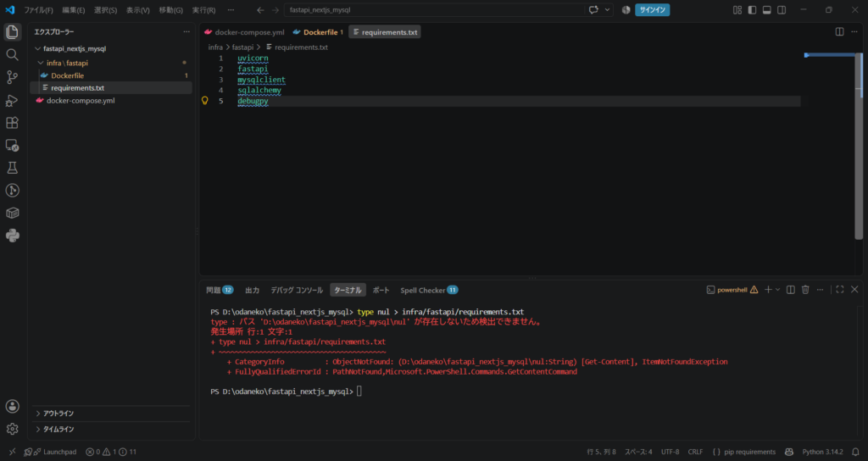Open the 実行(R) menu

(x=203, y=10)
